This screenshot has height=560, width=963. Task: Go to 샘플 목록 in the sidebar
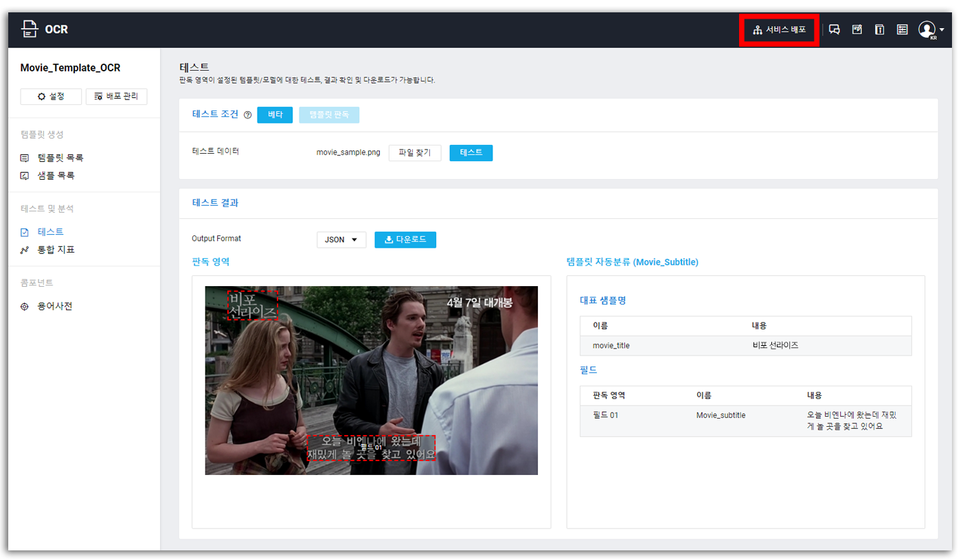click(47, 176)
